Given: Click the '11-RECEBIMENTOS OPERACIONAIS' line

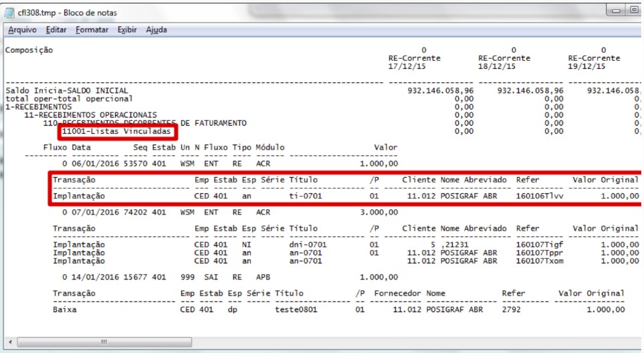Looking at the screenshot, I should 90,115.
